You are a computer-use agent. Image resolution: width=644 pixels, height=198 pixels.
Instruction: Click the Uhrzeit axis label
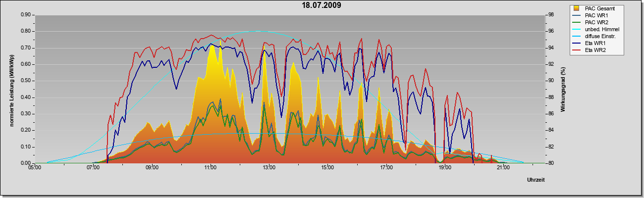536,180
